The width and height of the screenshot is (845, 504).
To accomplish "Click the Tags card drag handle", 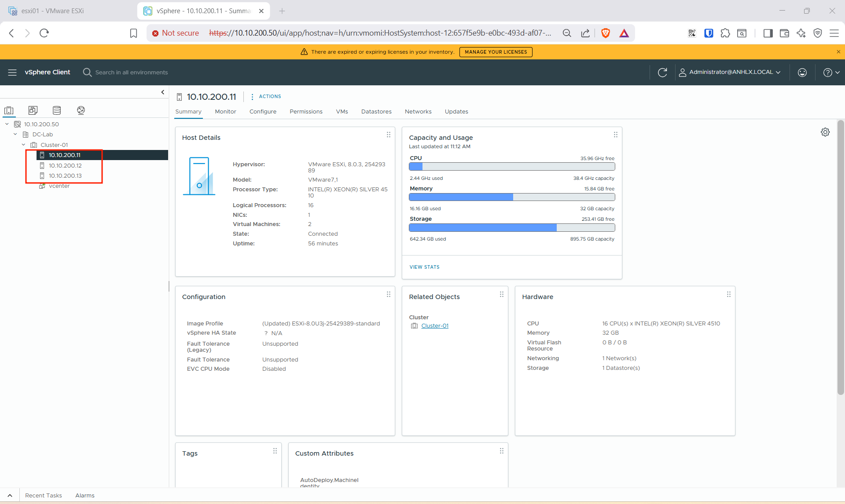I will point(275,451).
